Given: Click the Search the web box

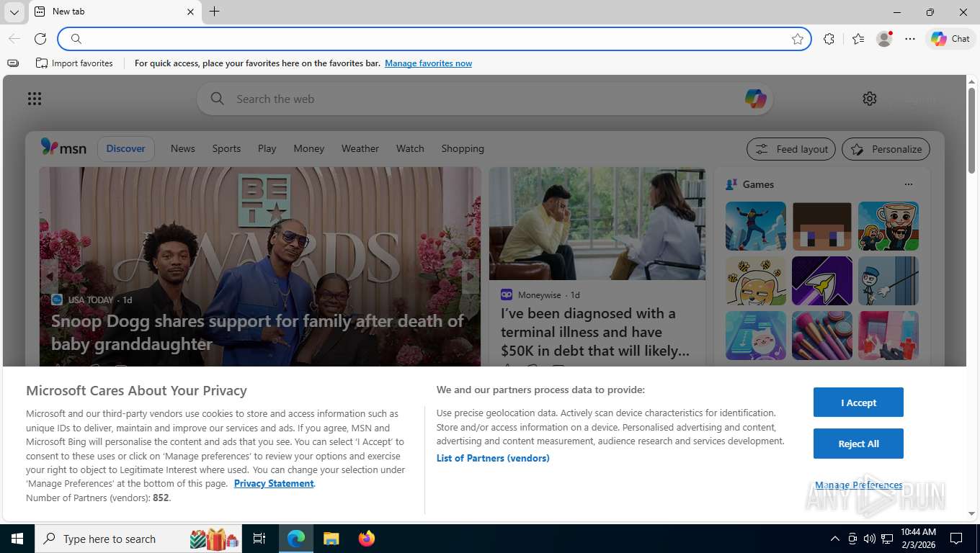Looking at the screenshot, I should (484, 99).
